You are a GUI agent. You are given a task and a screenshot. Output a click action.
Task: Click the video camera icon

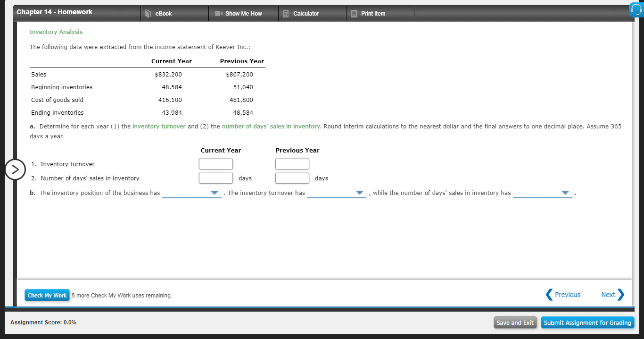coord(218,14)
